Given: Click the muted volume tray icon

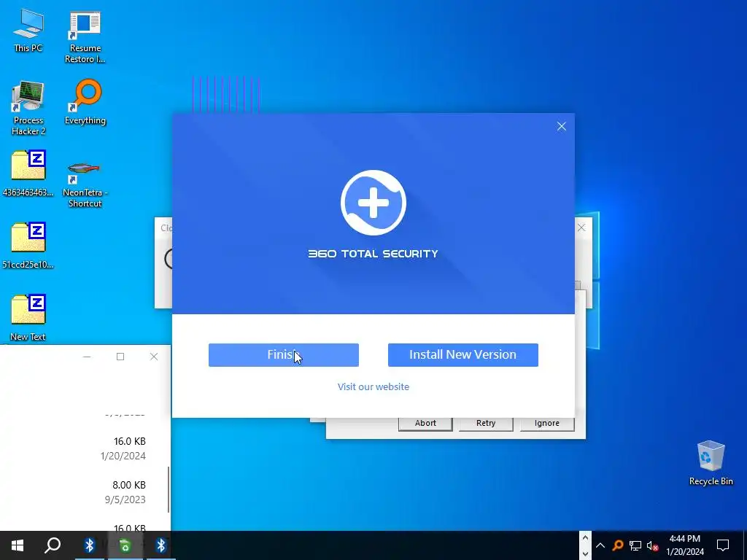Looking at the screenshot, I should 652,545.
